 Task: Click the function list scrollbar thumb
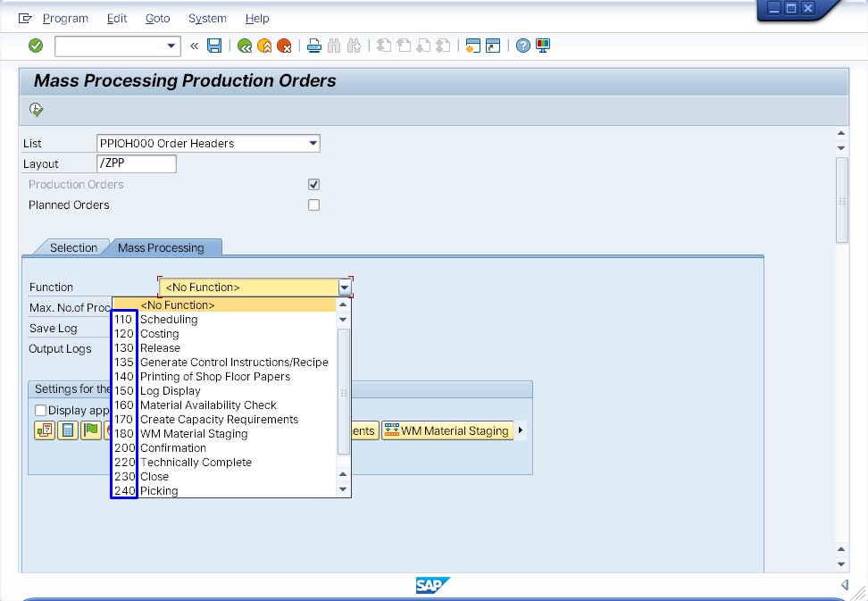coord(343,391)
